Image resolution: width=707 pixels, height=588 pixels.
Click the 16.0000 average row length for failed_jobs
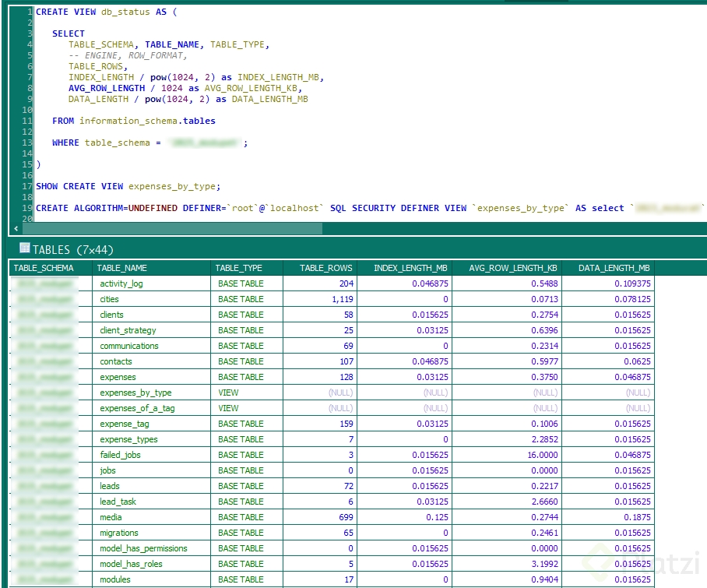[x=507, y=455]
